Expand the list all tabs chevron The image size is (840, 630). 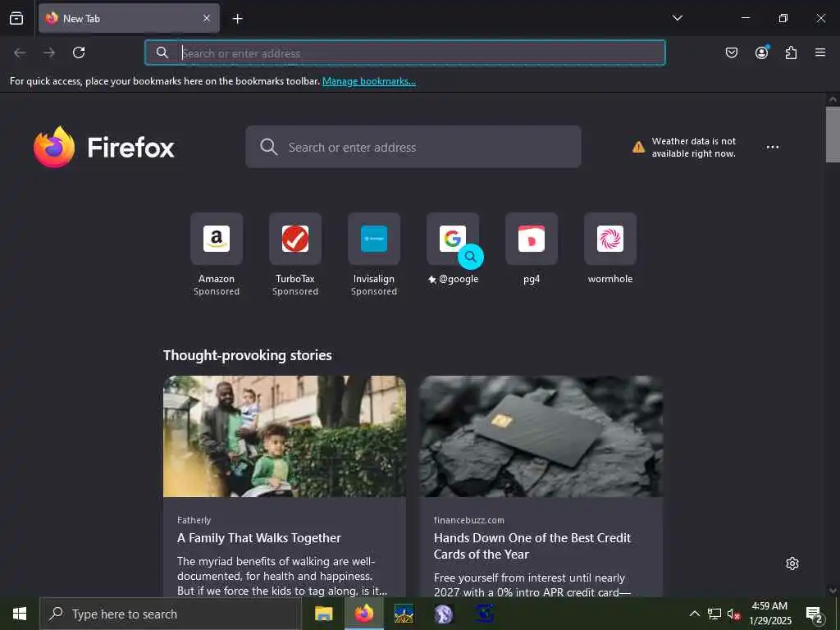click(x=677, y=18)
